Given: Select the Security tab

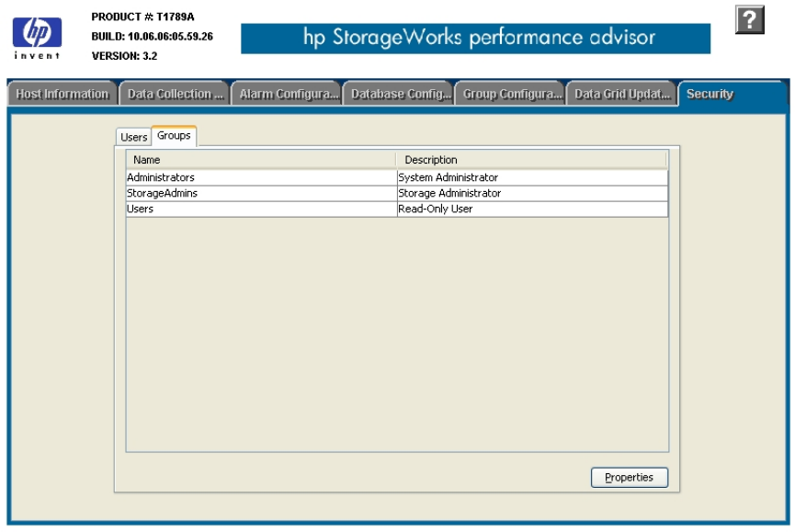Looking at the screenshot, I should tap(710, 94).
